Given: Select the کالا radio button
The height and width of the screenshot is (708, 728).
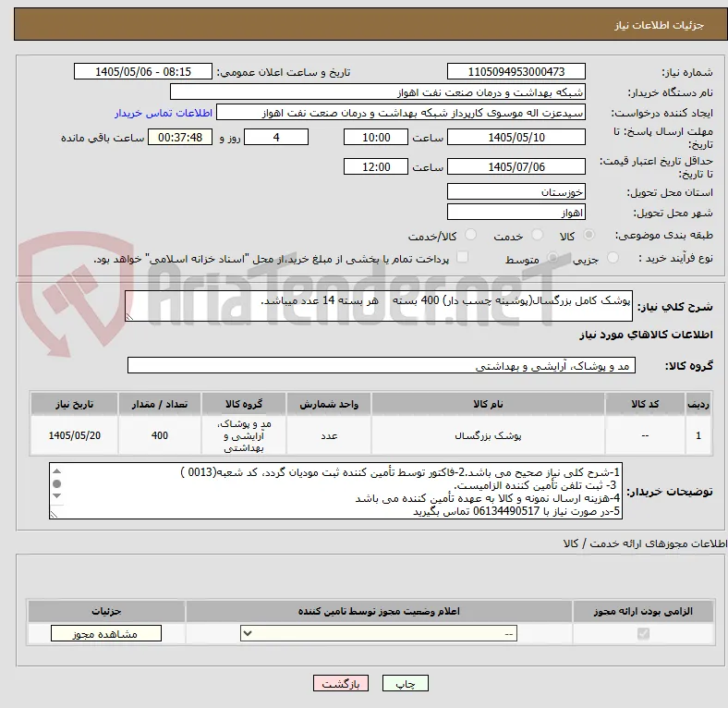Looking at the screenshot, I should click(588, 235).
